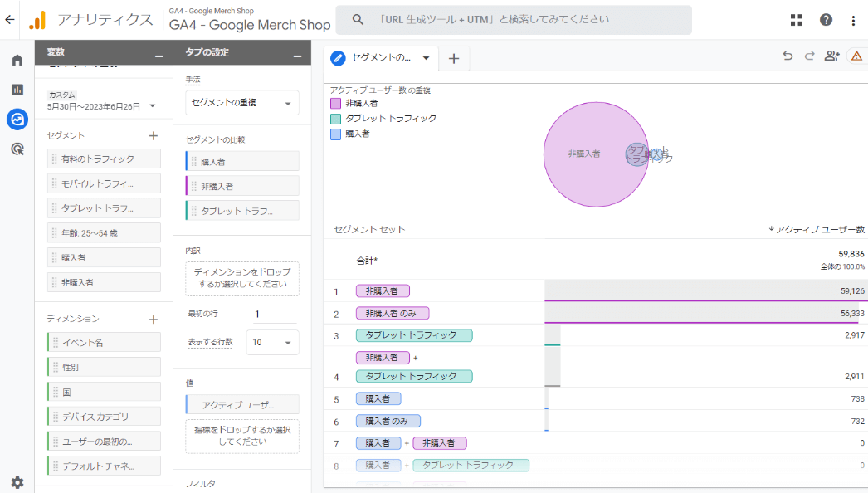Select モバイル トラフィ segment in variables
The image size is (868, 493).
[104, 183]
